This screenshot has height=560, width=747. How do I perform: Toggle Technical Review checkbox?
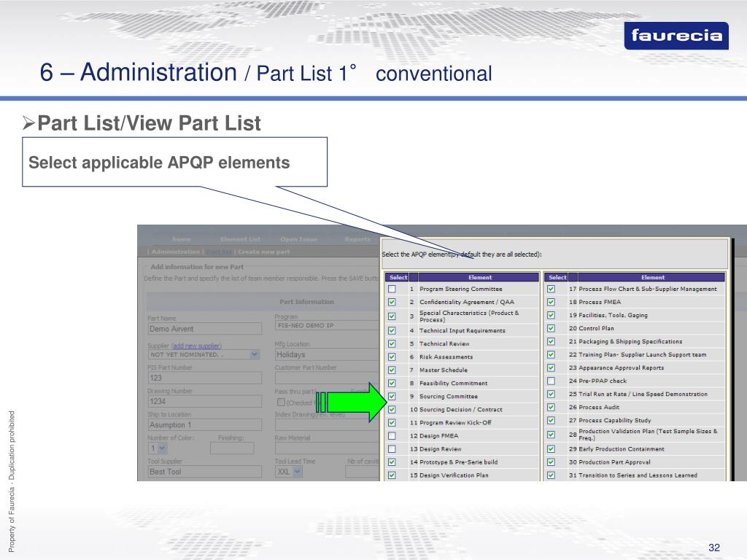[x=392, y=344]
